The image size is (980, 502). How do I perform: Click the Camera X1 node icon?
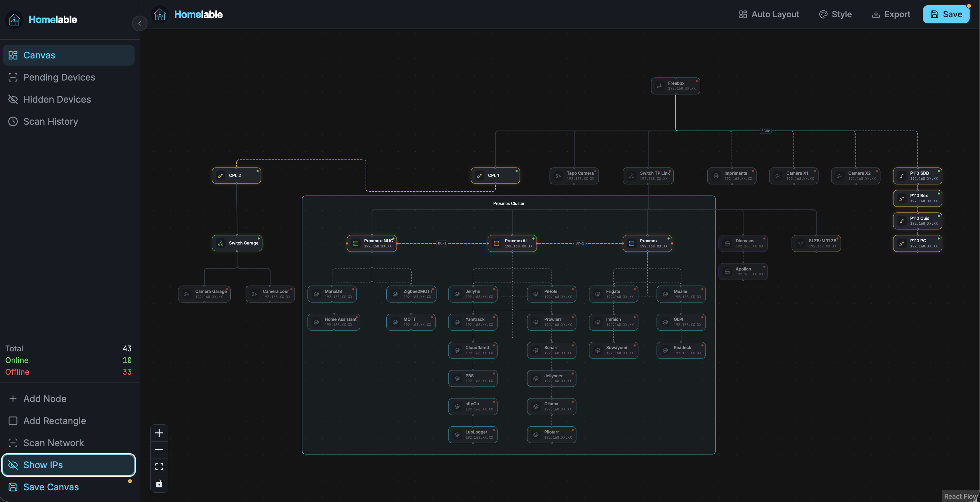(778, 176)
